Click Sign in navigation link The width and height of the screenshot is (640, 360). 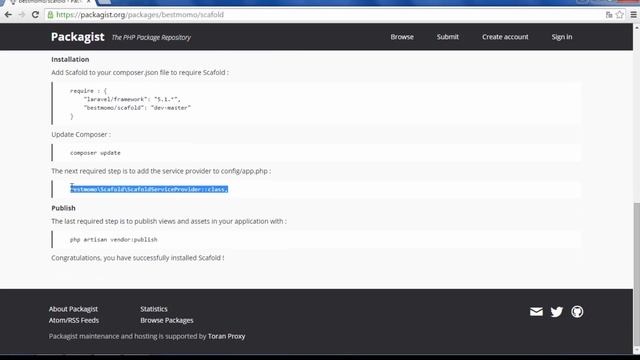pyautogui.click(x=562, y=37)
